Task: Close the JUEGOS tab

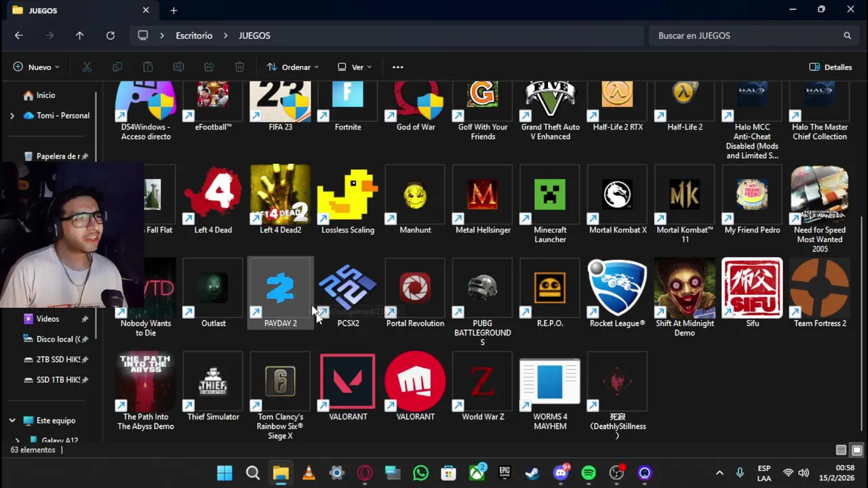Action: pyautogui.click(x=146, y=10)
